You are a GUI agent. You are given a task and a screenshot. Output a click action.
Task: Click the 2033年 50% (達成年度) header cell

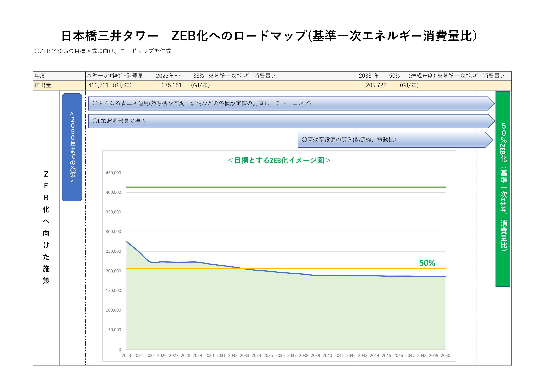[433, 76]
